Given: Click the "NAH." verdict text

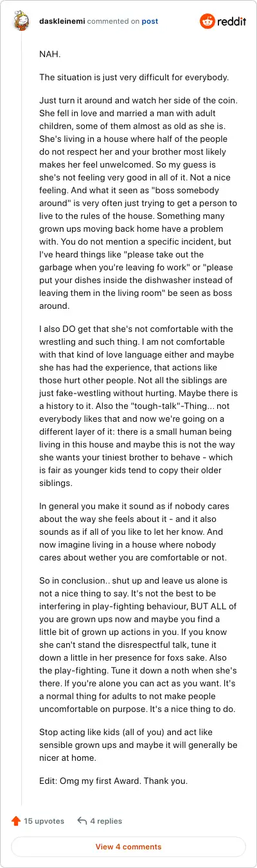Looking at the screenshot, I should pyautogui.click(x=50, y=55).
